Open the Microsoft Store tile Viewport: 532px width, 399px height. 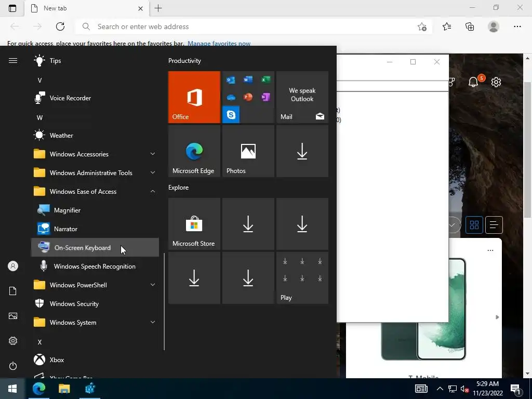[194, 224]
